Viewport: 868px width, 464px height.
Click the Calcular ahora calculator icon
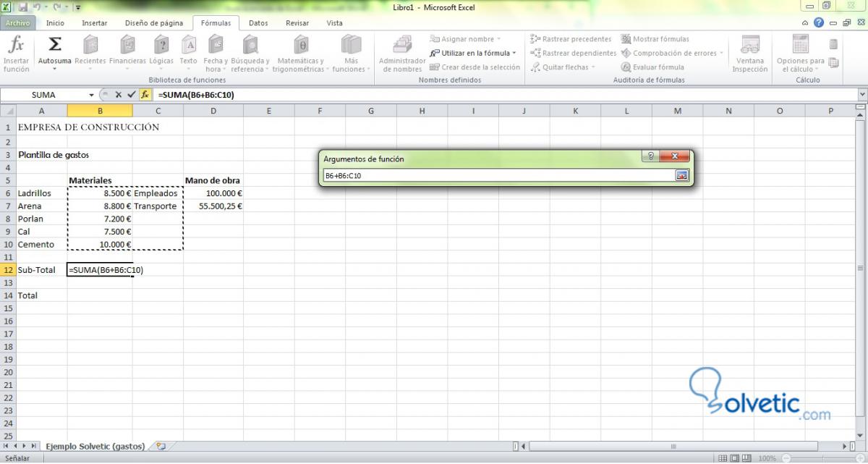coord(833,45)
